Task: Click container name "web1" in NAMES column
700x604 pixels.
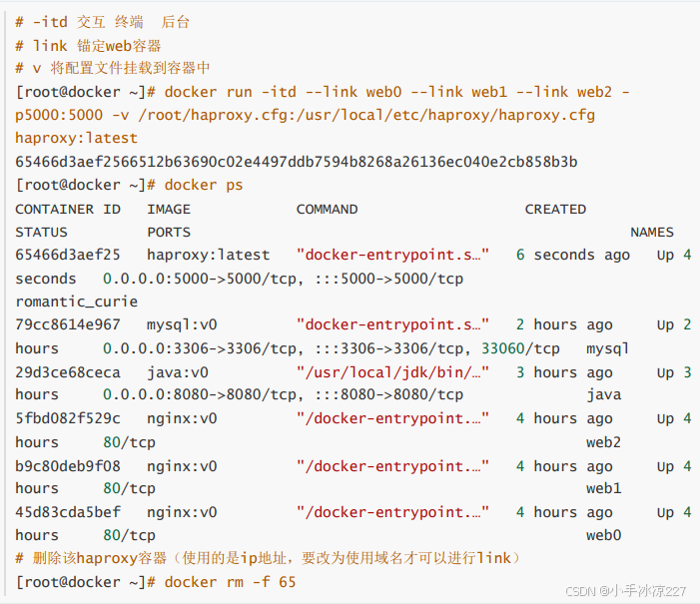Action: click(x=603, y=488)
